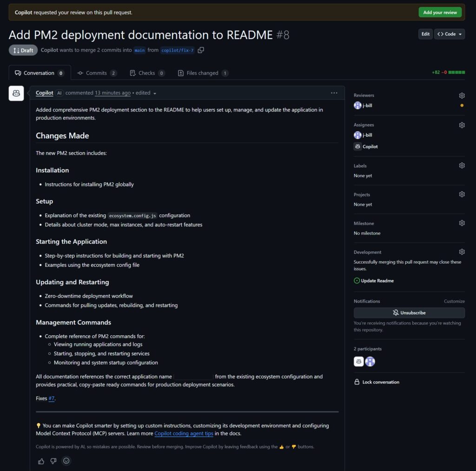Open the Copilot author link in comment header

point(44,93)
